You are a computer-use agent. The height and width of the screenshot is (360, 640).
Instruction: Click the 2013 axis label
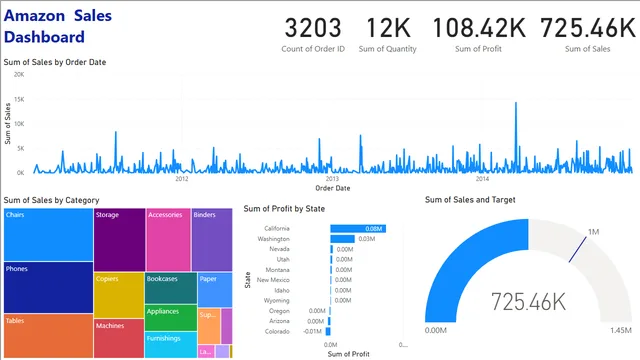pyautogui.click(x=332, y=179)
